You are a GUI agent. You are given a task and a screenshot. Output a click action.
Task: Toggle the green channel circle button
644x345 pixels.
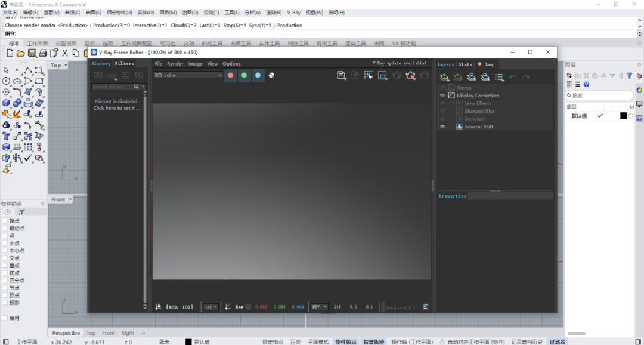coord(244,75)
